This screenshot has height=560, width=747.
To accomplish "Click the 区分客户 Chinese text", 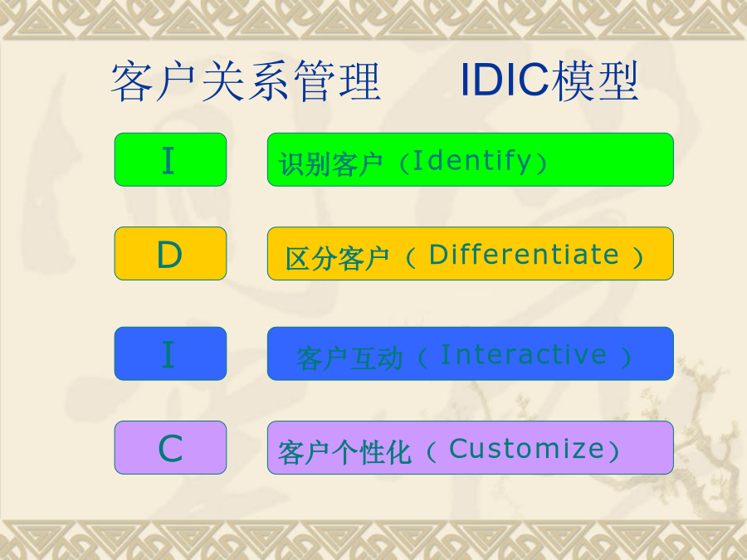I will coord(337,259).
